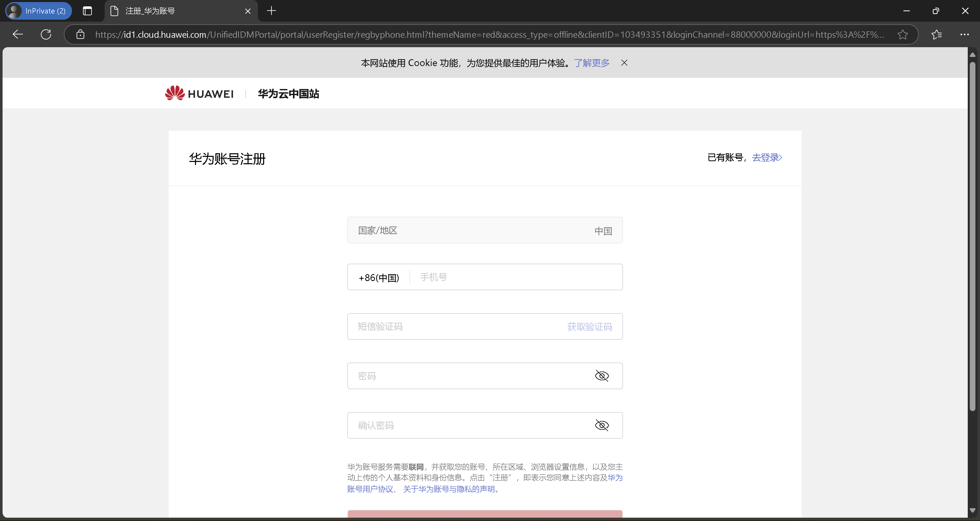Dismiss the cookie banner with X

point(624,63)
